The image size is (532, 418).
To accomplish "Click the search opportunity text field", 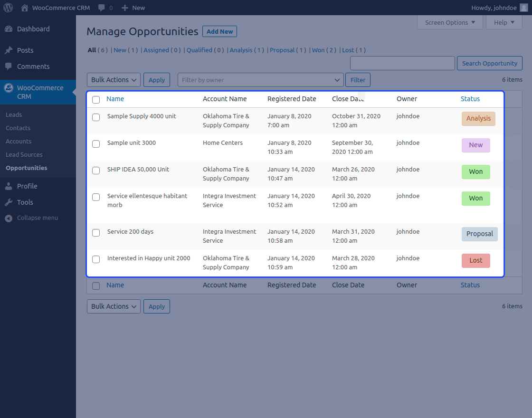I will click(x=402, y=64).
